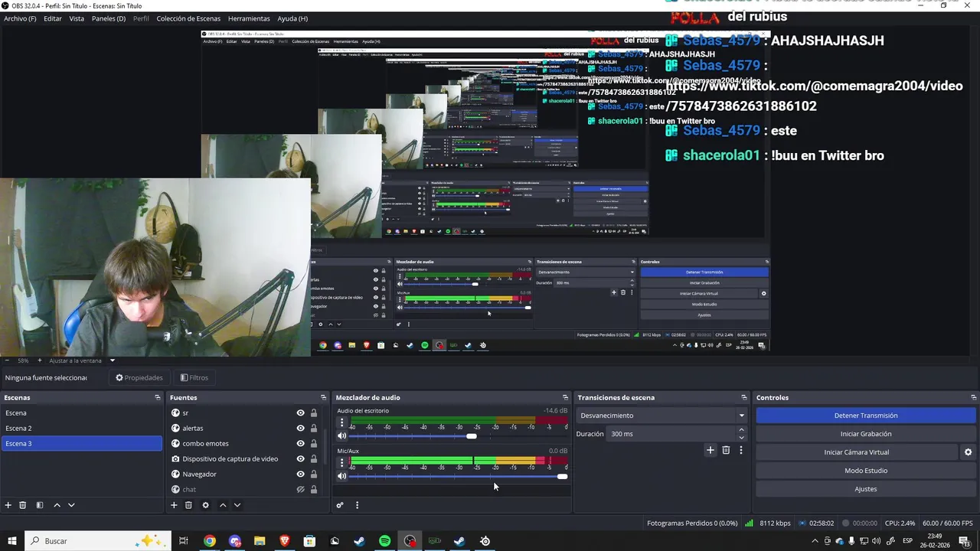Increase transition duration with up arrow
This screenshot has height=551, width=980.
(x=741, y=431)
